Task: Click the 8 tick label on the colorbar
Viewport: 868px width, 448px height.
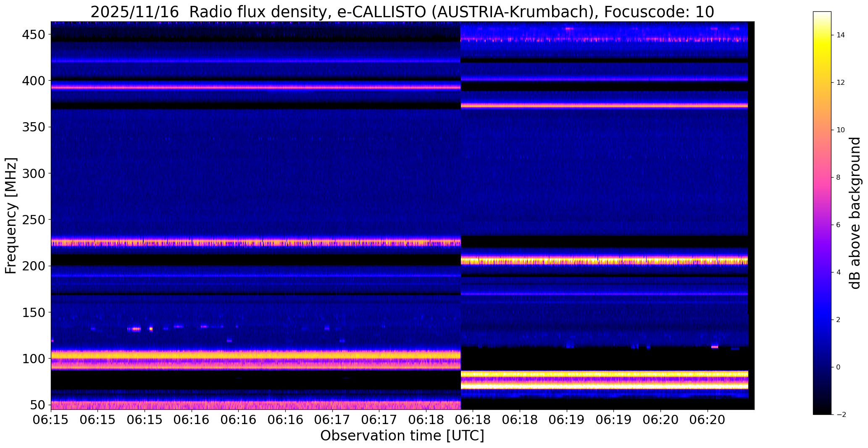Action: tap(838, 178)
